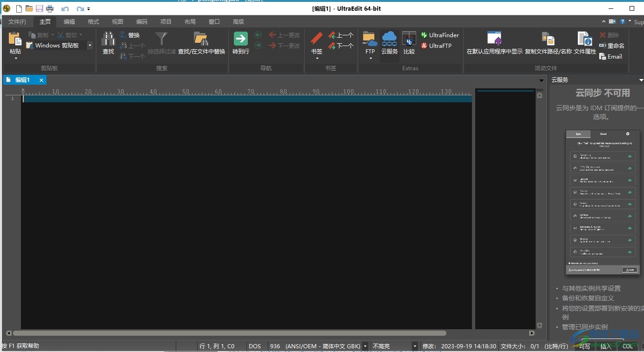Close the 编辑1 document tab
This screenshot has height=352, width=644.
[x=41, y=80]
